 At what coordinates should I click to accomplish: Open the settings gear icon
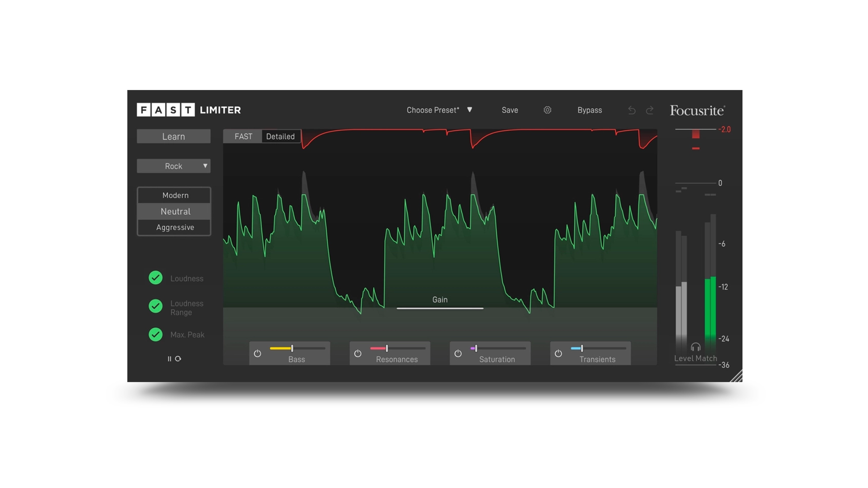pos(547,110)
